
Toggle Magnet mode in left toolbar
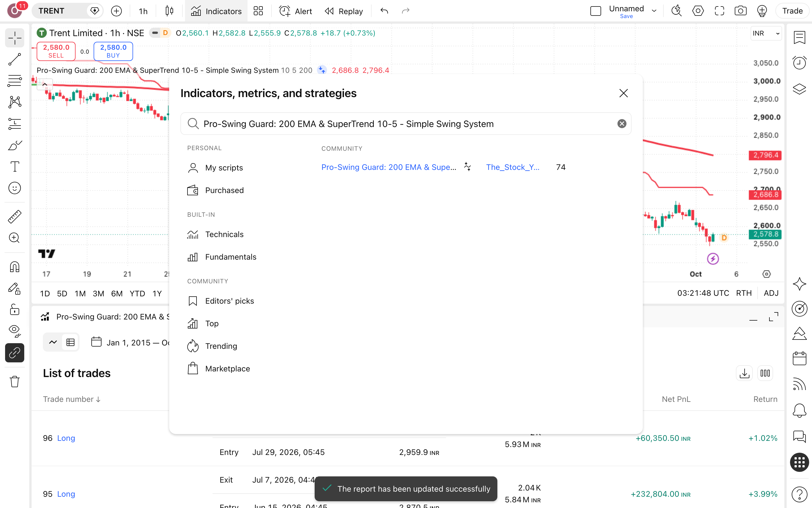(14, 267)
